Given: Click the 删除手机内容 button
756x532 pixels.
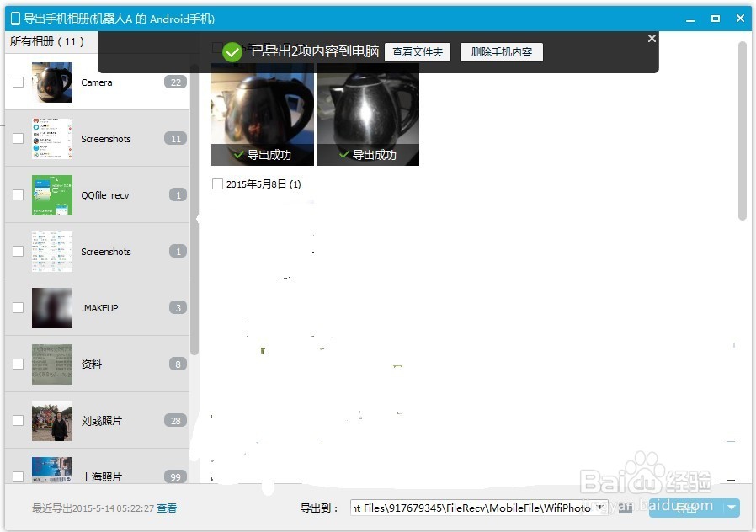Looking at the screenshot, I should coord(501,51).
